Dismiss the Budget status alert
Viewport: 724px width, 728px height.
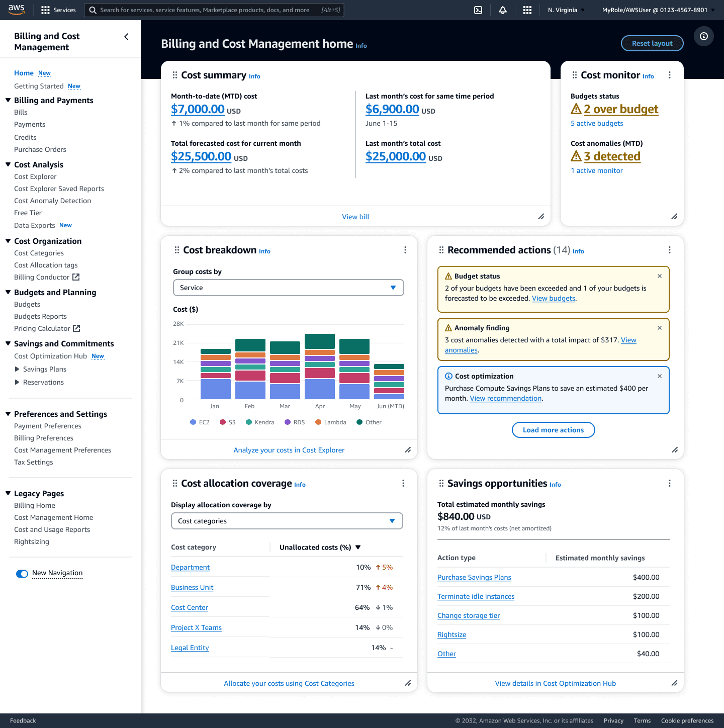[660, 276]
